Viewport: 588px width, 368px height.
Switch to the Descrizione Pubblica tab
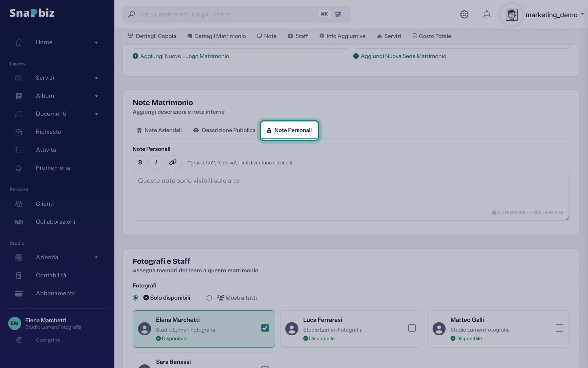[224, 130]
